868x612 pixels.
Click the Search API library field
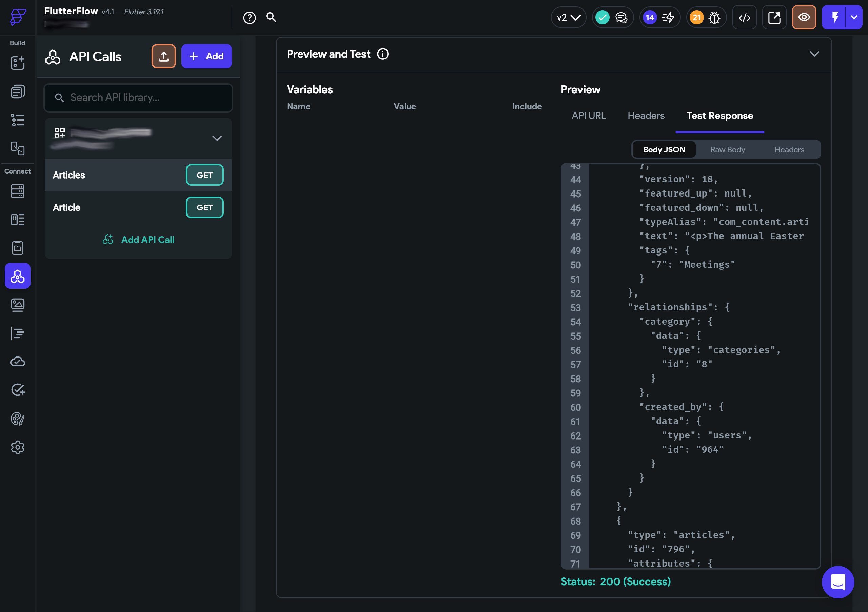[x=138, y=98]
